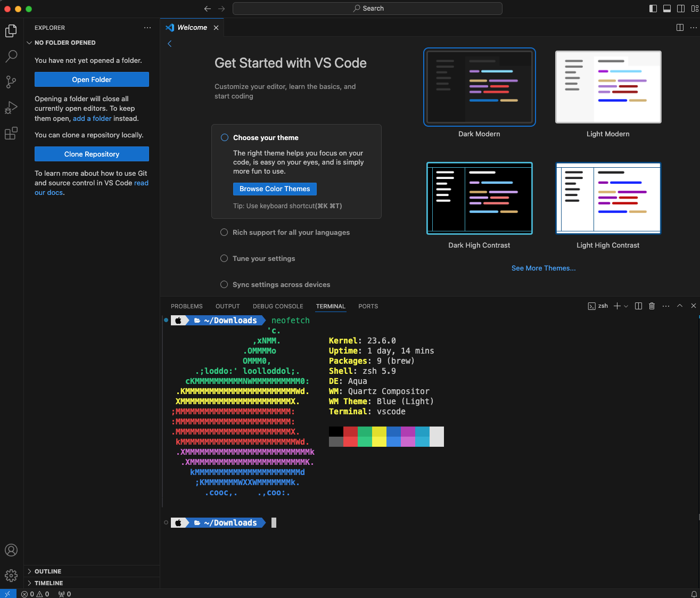Screen dimensions: 700x598
Task: Choose the Light High Contrast theme thumbnail
Action: pos(608,198)
